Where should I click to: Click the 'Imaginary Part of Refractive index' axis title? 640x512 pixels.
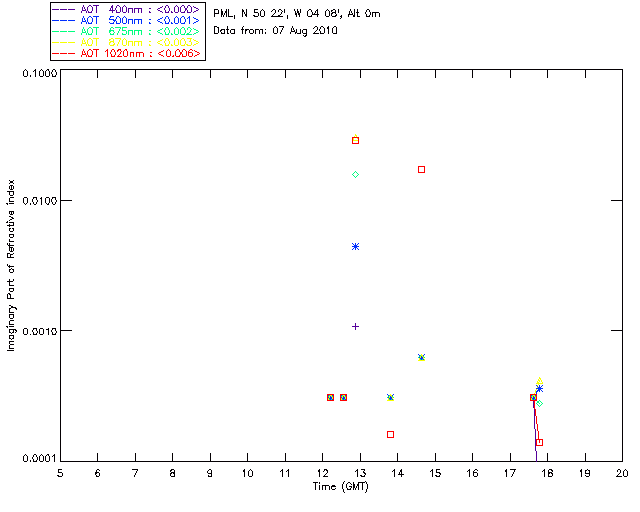11,265
